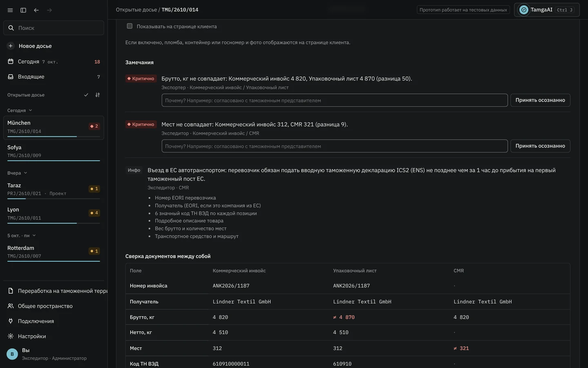588x368 pixels.
Task: Click the calendar icon next to Сегодня
Action: 11,61
